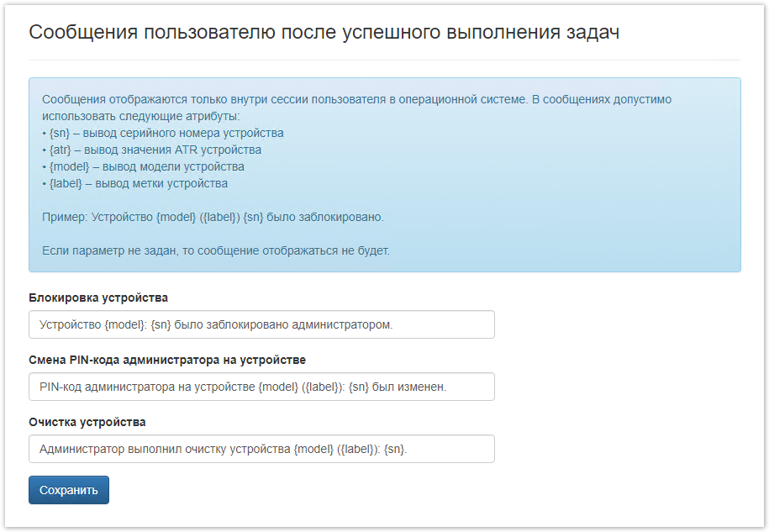Viewport: 769px width, 532px height.
Task: Click the word 'администратором' in lock message field
Action: [345, 324]
